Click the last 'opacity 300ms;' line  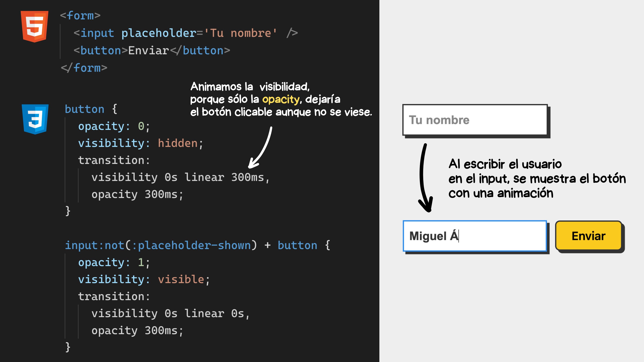[x=137, y=330]
